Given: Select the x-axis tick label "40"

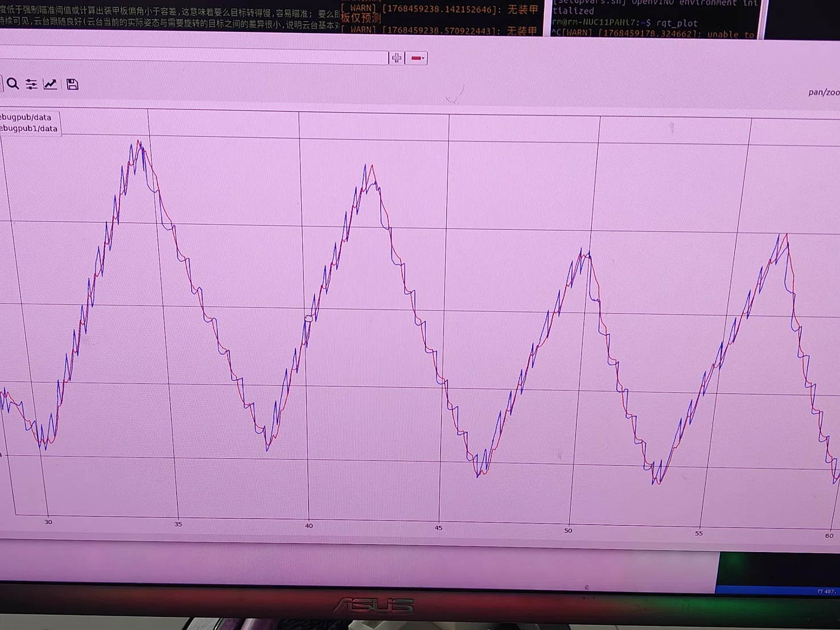Looking at the screenshot, I should click(308, 526).
